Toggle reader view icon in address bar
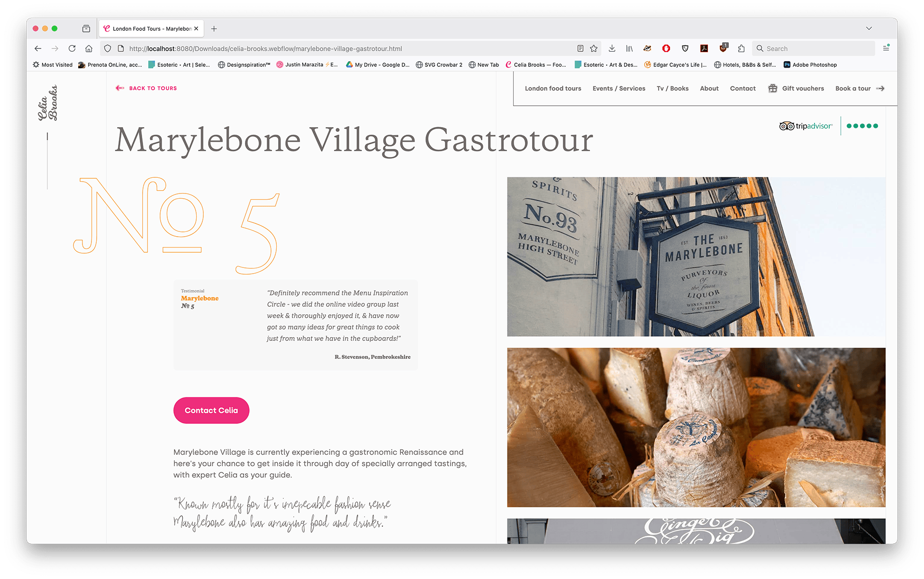This screenshot has width=924, height=579. click(580, 48)
